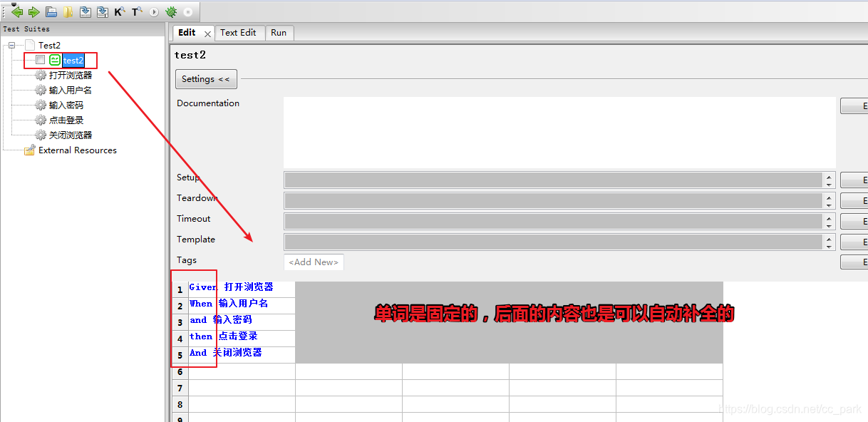
Task: Click the Test2 suite file icon
Action: (30, 45)
